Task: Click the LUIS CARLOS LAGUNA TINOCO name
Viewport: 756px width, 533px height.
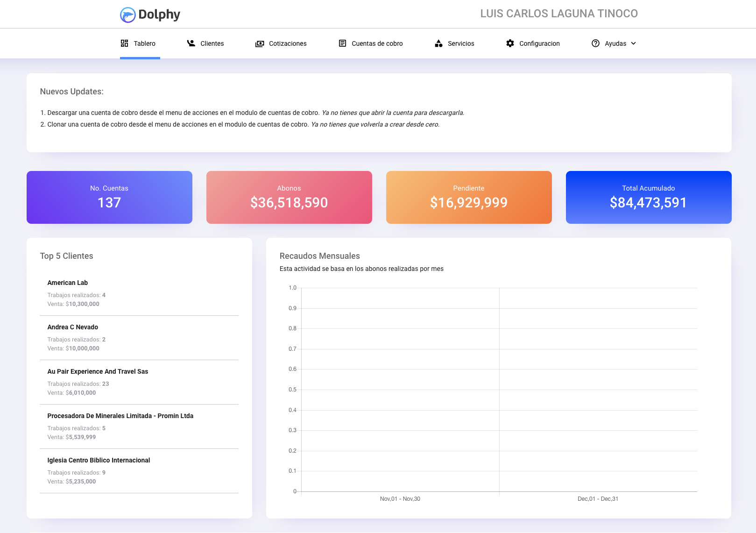Action: pos(558,14)
